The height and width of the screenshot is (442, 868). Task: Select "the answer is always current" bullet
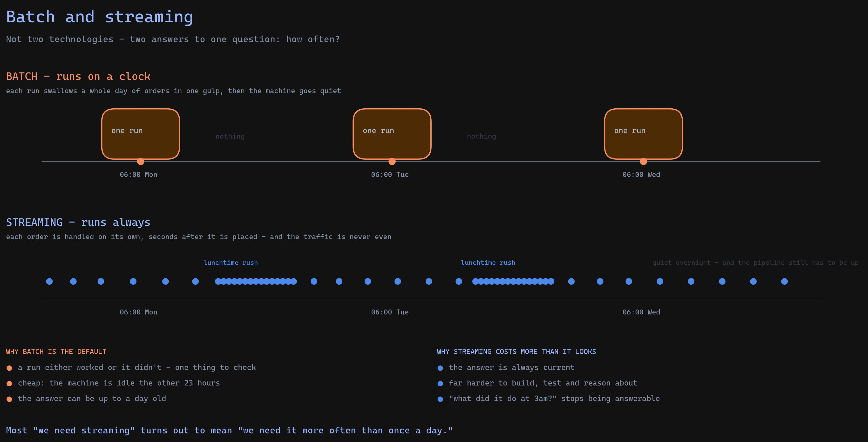[511, 368]
